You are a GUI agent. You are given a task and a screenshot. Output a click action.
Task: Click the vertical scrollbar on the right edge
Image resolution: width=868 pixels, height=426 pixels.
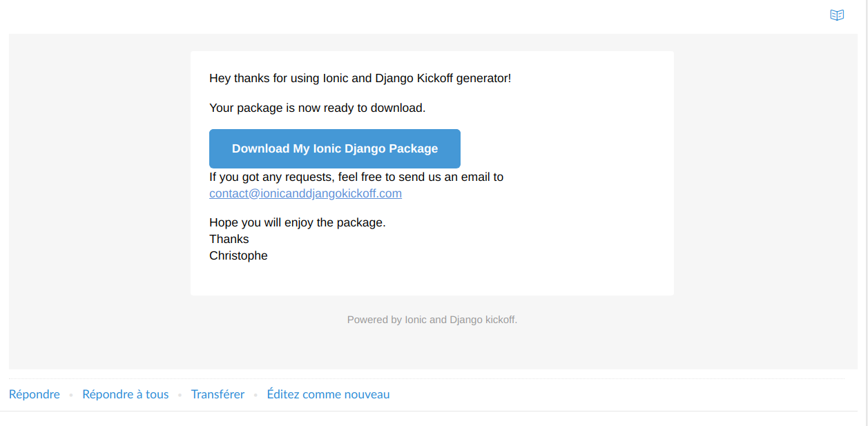coord(865,207)
